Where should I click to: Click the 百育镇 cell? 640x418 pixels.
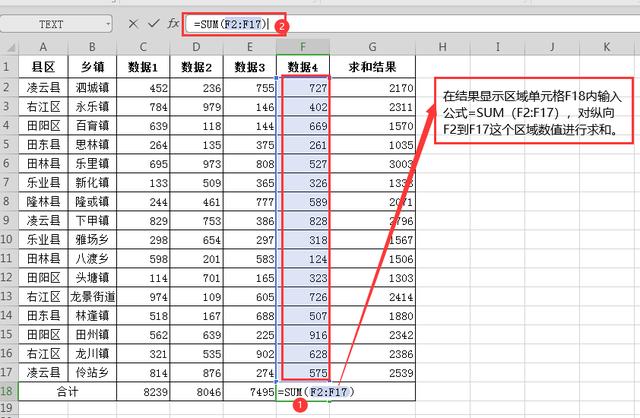(x=92, y=126)
